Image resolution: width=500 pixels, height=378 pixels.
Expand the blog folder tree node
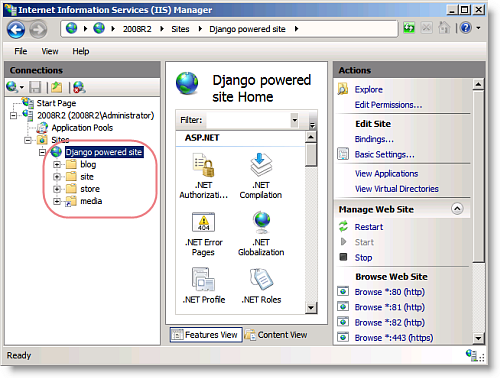coord(57,165)
